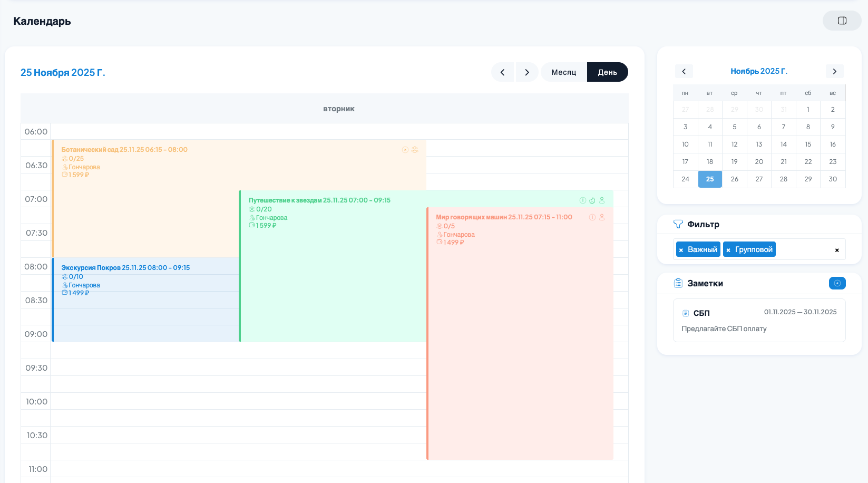
Task: Click the fire icon on Путешествие к звездам
Action: [592, 200]
